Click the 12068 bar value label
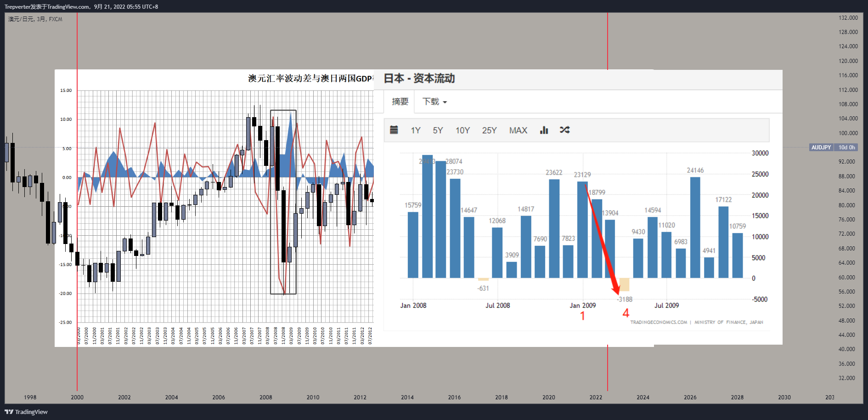 pos(497,221)
